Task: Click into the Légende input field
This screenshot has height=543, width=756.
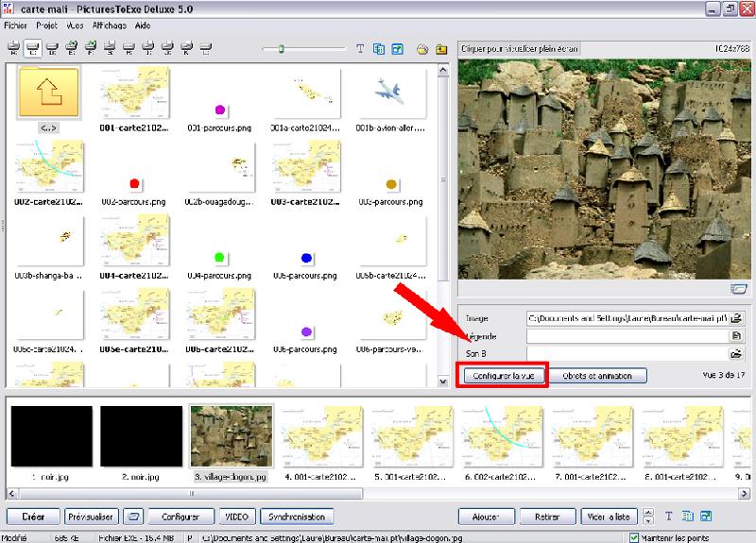Action: 627,336
